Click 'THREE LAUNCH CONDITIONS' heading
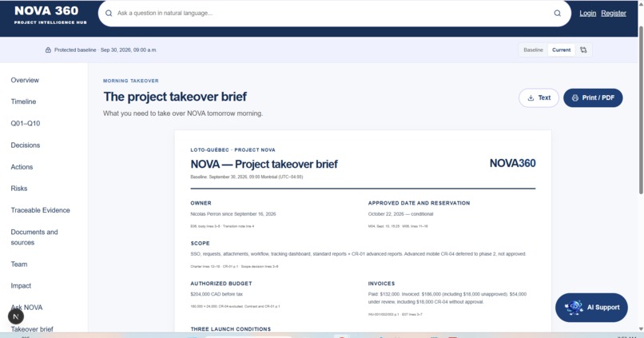Screen dimensions: 644x338 pyautogui.click(x=230, y=329)
